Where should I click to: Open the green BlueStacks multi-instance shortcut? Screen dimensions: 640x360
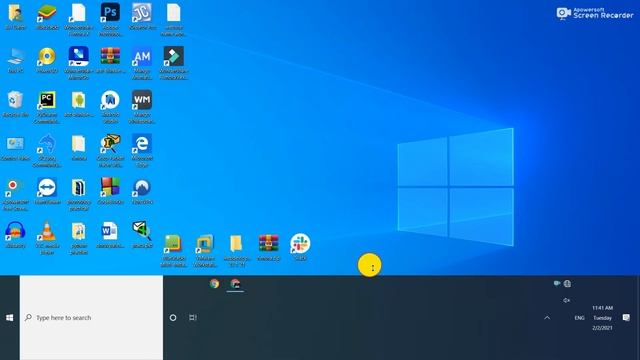tap(173, 251)
